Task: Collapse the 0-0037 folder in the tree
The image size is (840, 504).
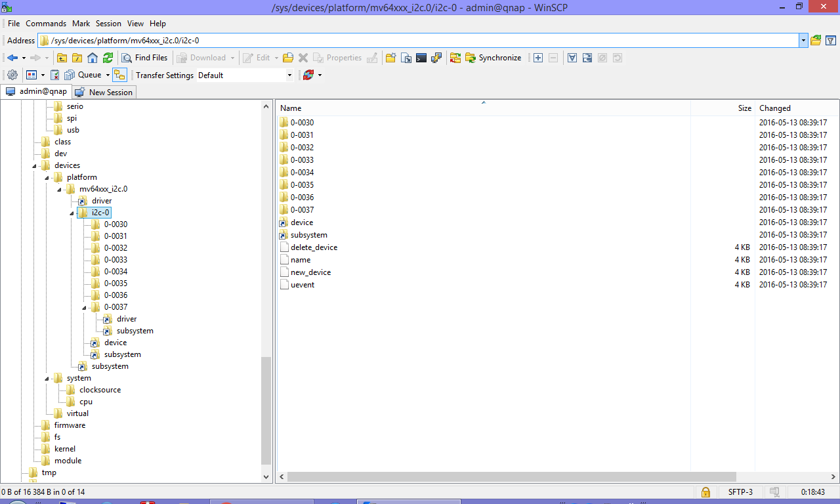Action: pyautogui.click(x=84, y=307)
